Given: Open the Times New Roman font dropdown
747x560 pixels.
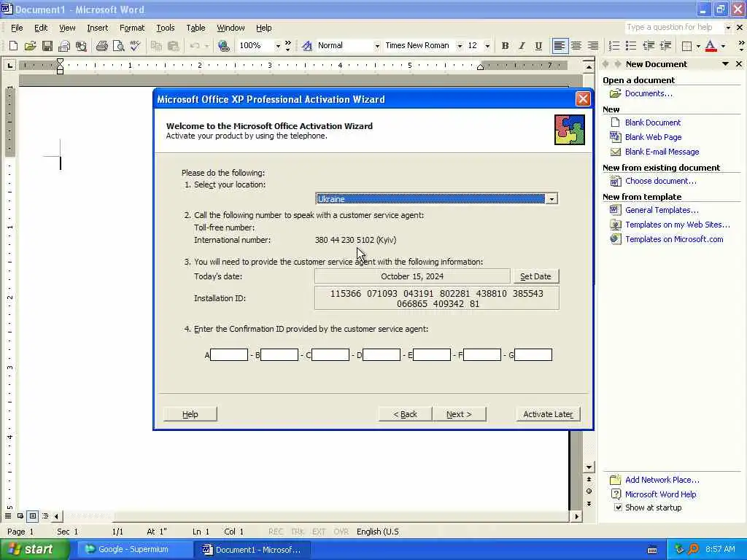Looking at the screenshot, I should [x=460, y=46].
